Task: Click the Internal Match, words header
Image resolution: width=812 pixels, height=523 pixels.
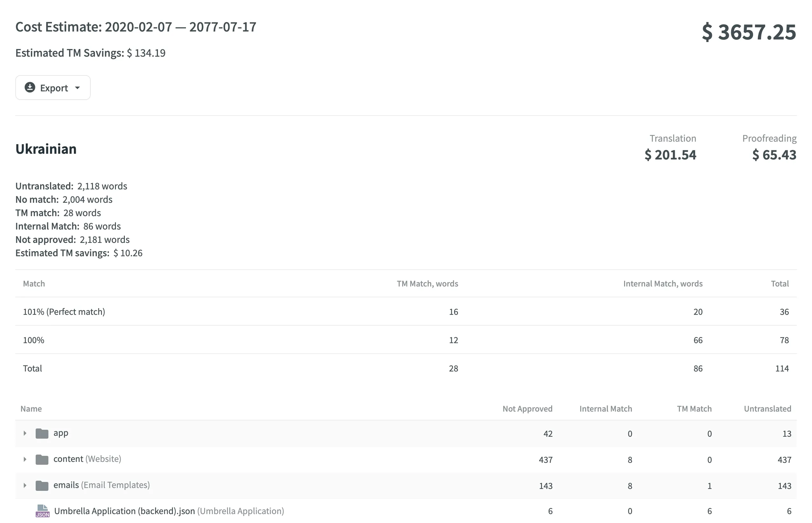Action: point(663,284)
